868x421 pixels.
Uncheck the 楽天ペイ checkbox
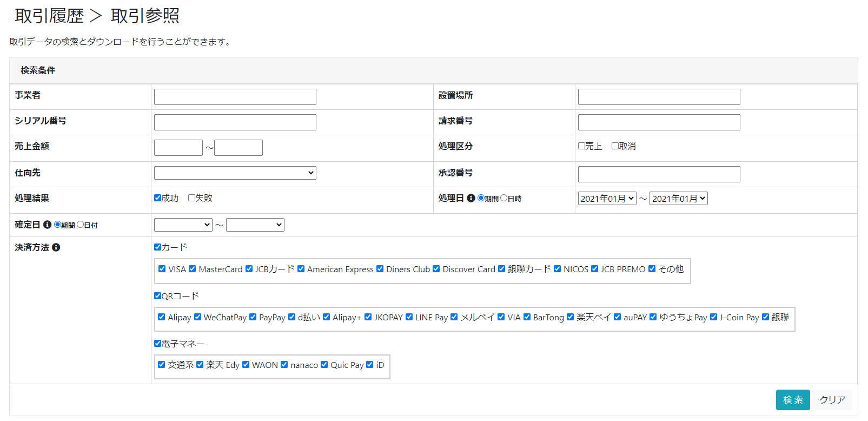tap(570, 317)
